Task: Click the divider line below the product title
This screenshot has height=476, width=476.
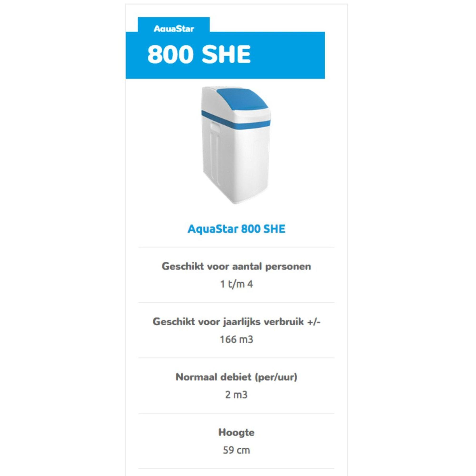Action: point(236,247)
